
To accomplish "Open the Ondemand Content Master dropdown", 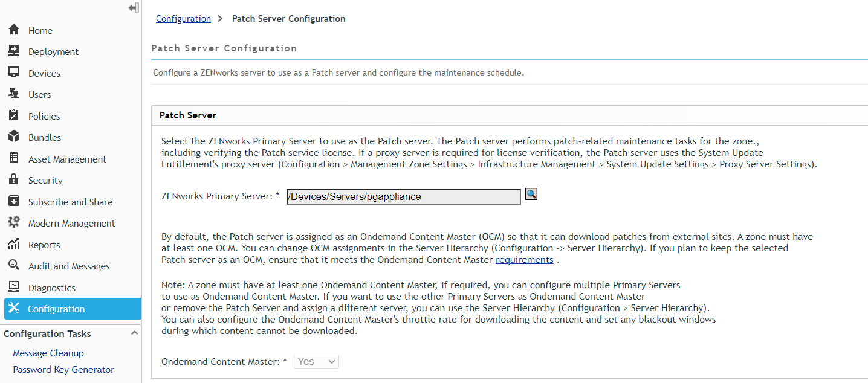I will click(x=316, y=361).
